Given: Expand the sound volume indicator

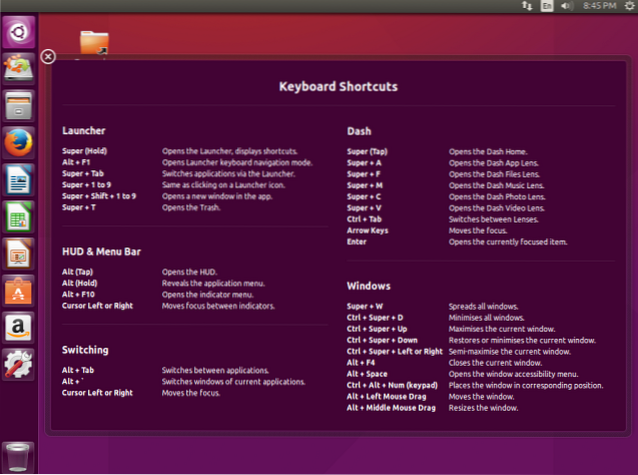Looking at the screenshot, I should 568,7.
